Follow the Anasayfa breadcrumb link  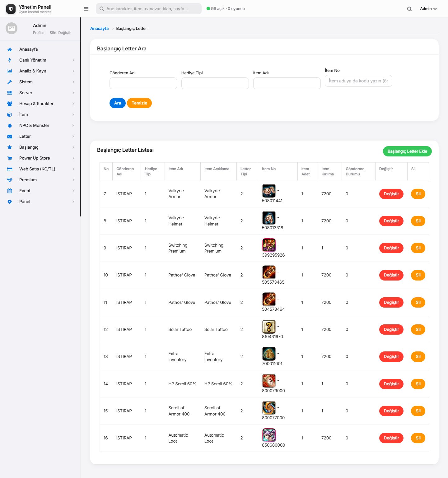[100, 29]
